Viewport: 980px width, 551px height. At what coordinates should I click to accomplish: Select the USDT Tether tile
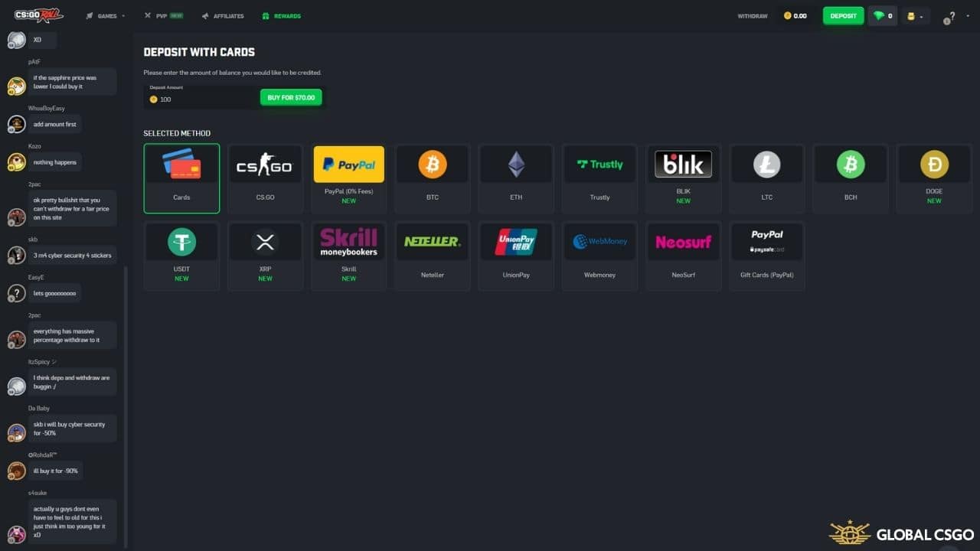[181, 256]
